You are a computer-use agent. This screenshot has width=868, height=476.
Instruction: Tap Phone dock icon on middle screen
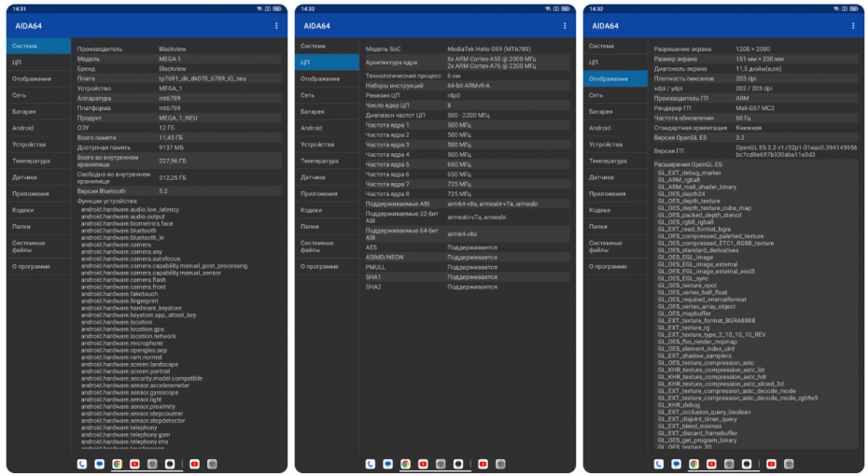tap(371, 464)
